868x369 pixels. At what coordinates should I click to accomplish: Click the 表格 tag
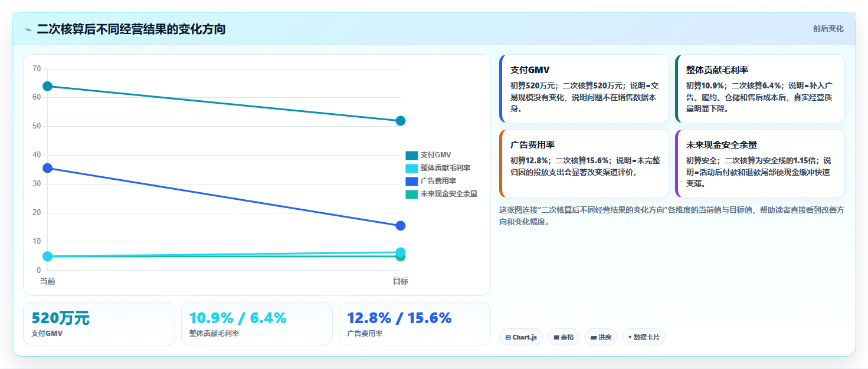(564, 337)
